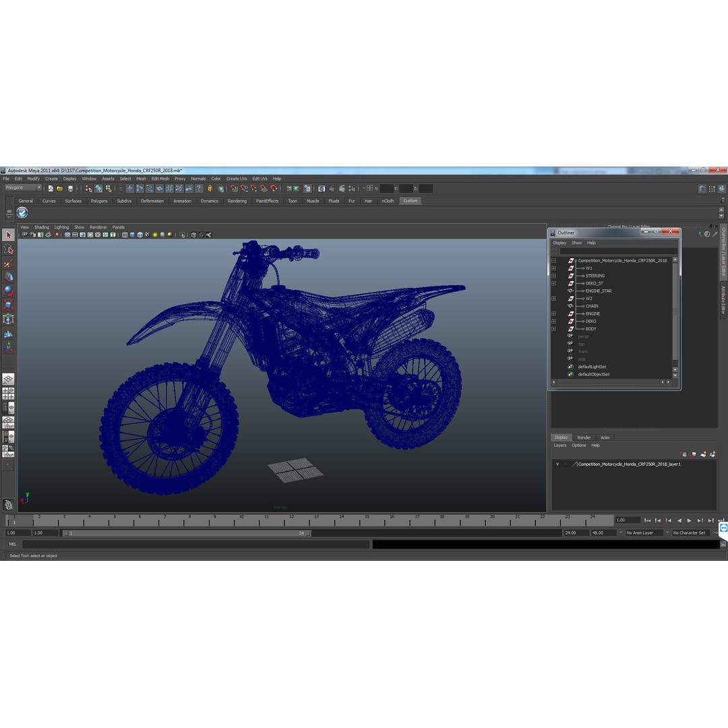This screenshot has width=728, height=728.
Task: Toggle textured display checker icon
Action: pyautogui.click(x=147, y=235)
